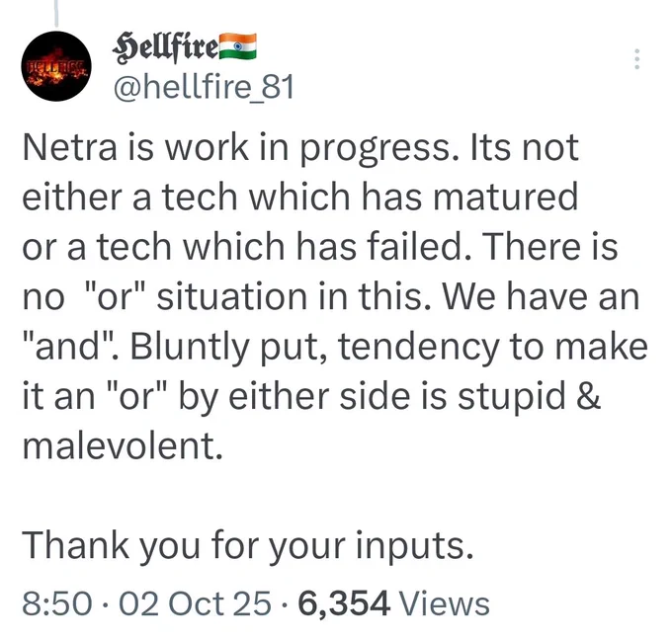This screenshot has width=672, height=641.
Task: Click the 8:50 timestamp
Action: pyautogui.click(x=57, y=603)
